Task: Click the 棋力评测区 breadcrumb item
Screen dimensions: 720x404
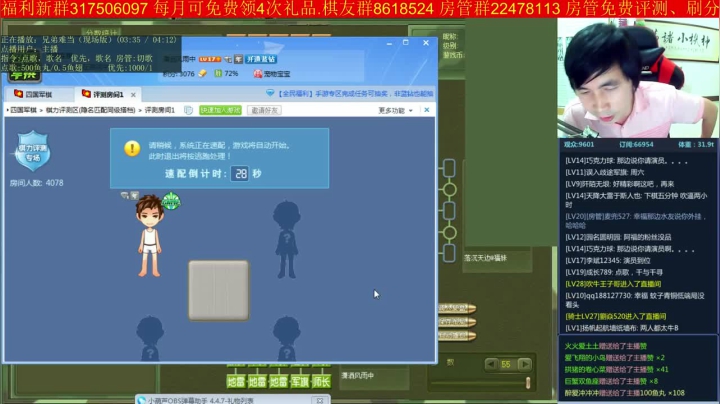Action: (90, 110)
